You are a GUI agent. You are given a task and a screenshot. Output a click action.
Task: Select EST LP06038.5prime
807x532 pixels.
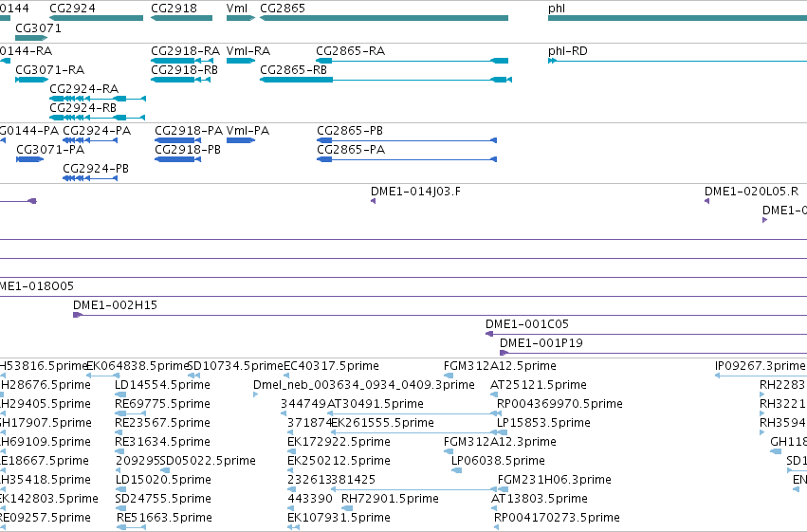[456, 471]
